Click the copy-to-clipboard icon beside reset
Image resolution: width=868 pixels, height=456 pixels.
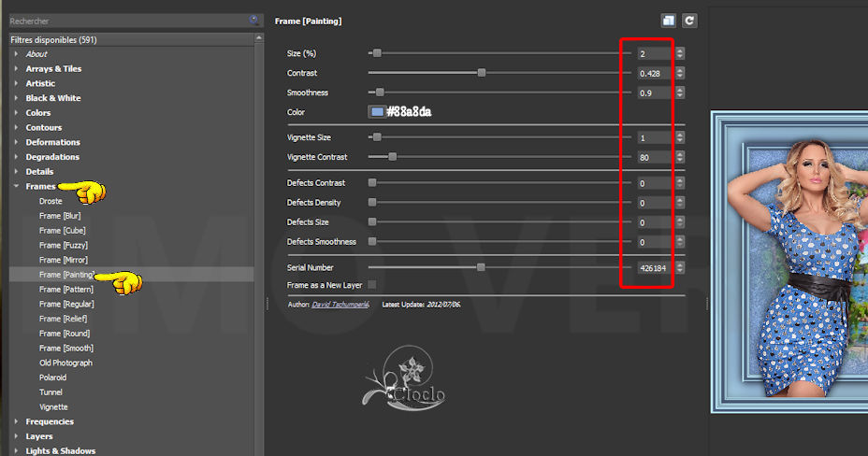[668, 20]
